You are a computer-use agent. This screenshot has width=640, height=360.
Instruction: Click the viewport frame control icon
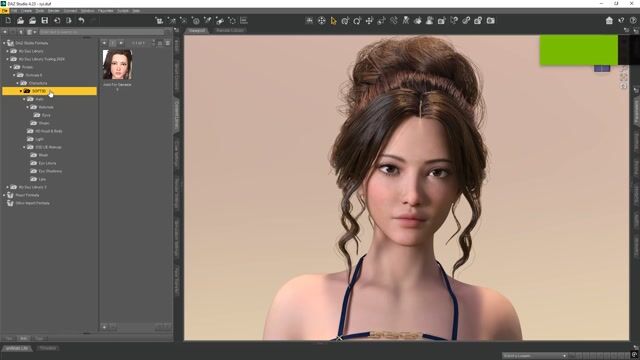click(x=623, y=77)
